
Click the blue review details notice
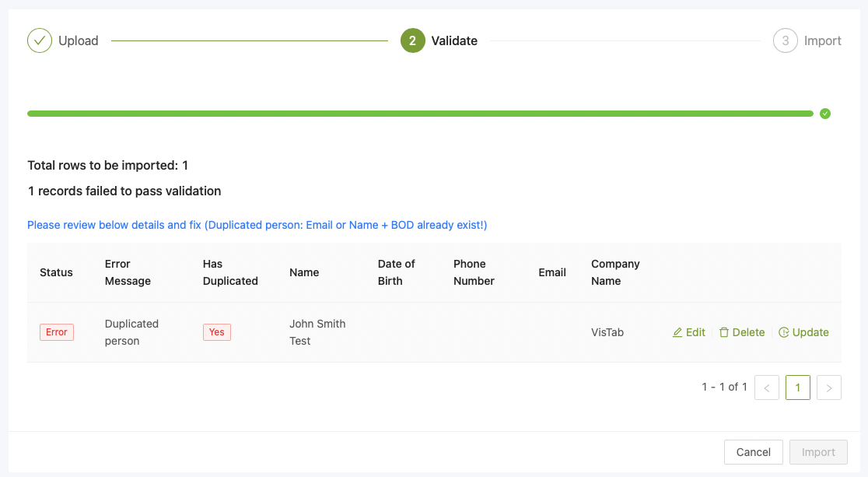257,225
